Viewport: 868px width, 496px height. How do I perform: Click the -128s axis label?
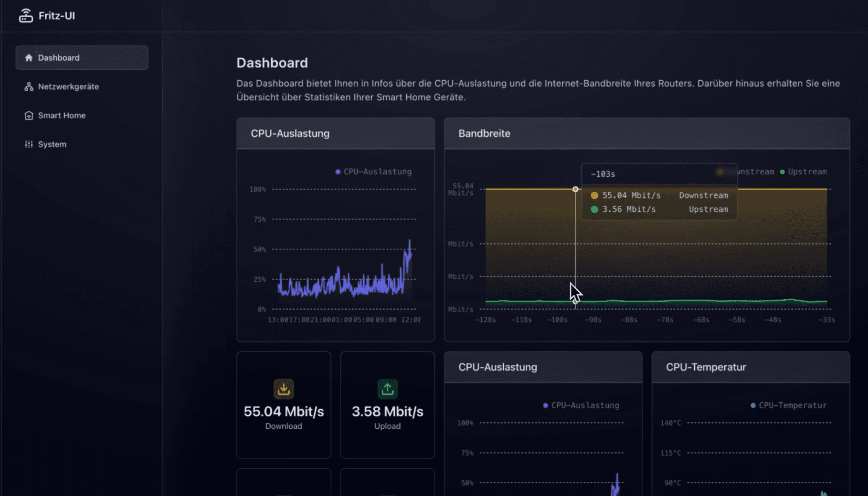[x=485, y=320]
